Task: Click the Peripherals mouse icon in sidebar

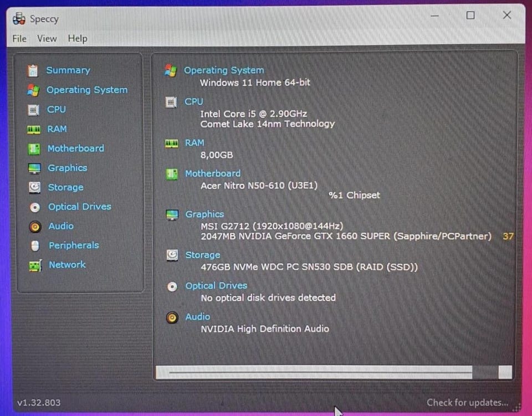Action: click(x=35, y=246)
